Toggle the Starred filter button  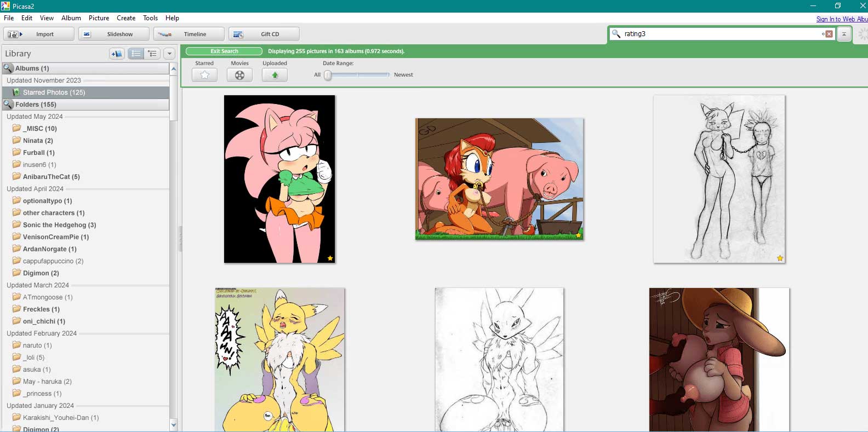(x=204, y=75)
